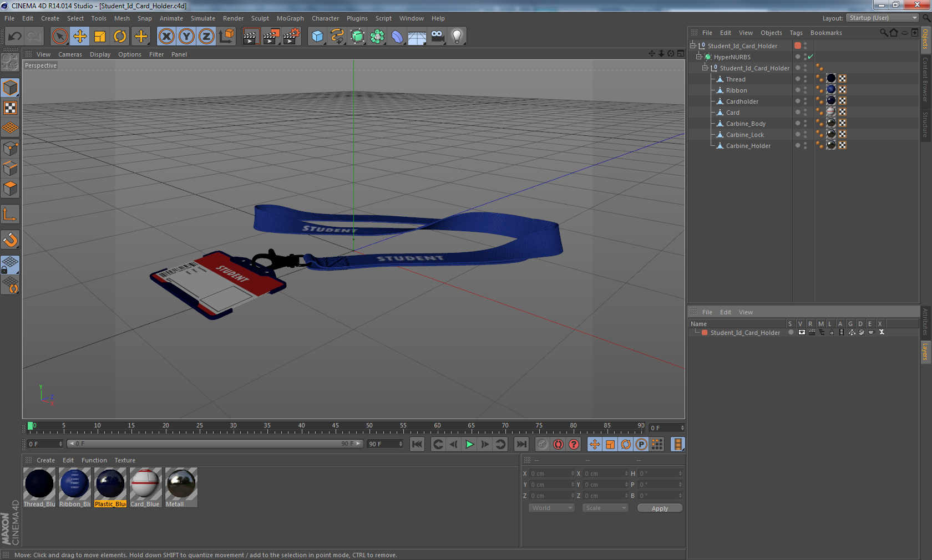This screenshot has height=560, width=932.
Task: Add a camera object
Action: (437, 37)
